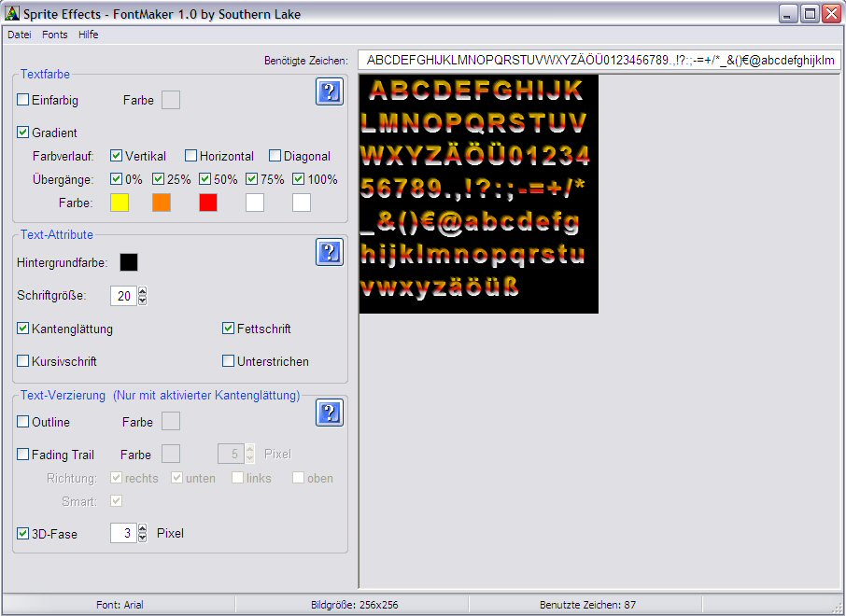
Task: Enable the Diagonal gradient direction
Action: [x=275, y=156]
